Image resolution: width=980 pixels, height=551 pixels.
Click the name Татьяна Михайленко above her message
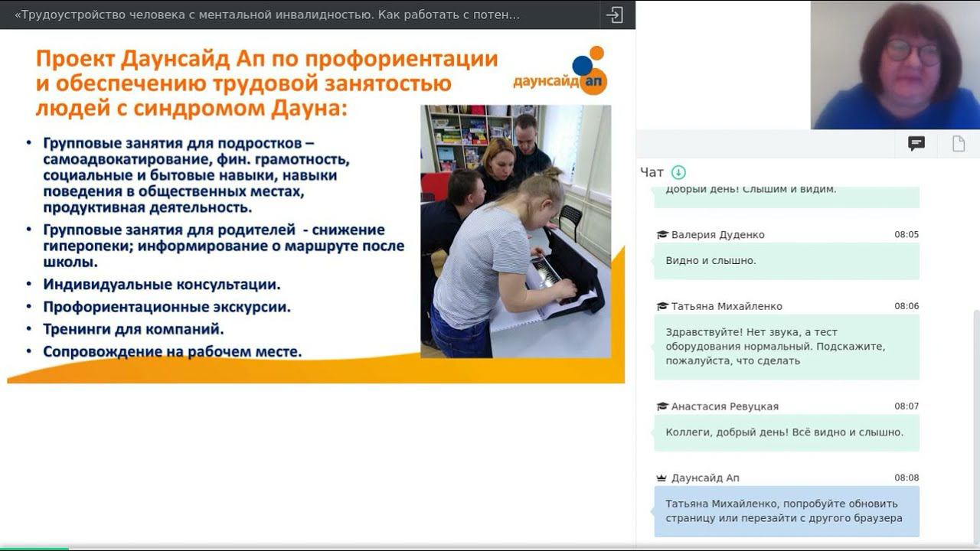(x=727, y=306)
